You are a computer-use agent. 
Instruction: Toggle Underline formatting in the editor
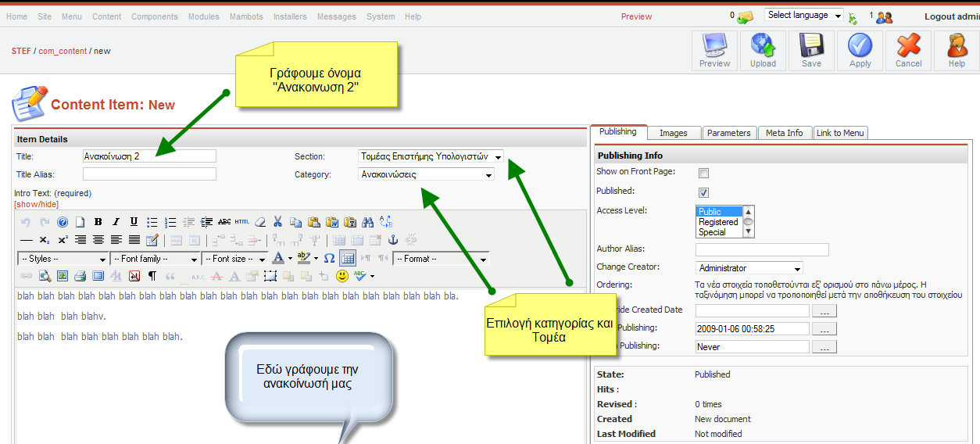click(134, 222)
